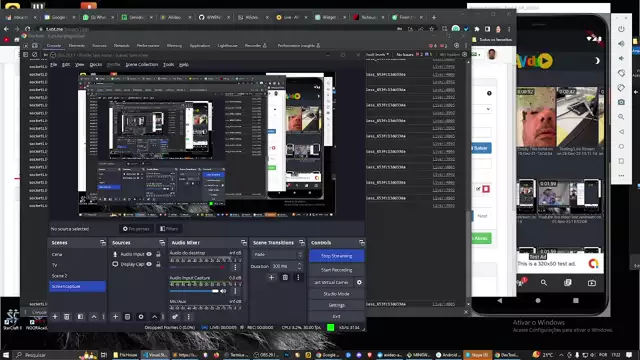
Task: Mute Audio Input Capture speaker icon
Action: pos(223,291)
